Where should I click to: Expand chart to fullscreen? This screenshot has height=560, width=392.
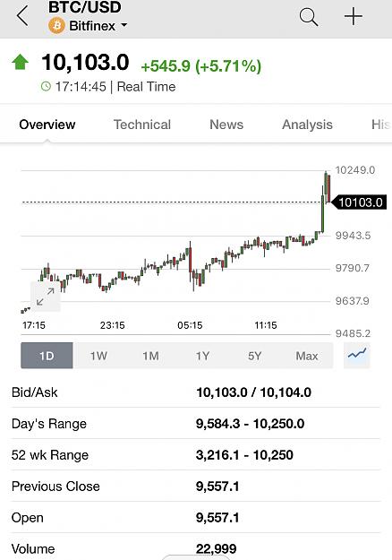[x=46, y=297]
